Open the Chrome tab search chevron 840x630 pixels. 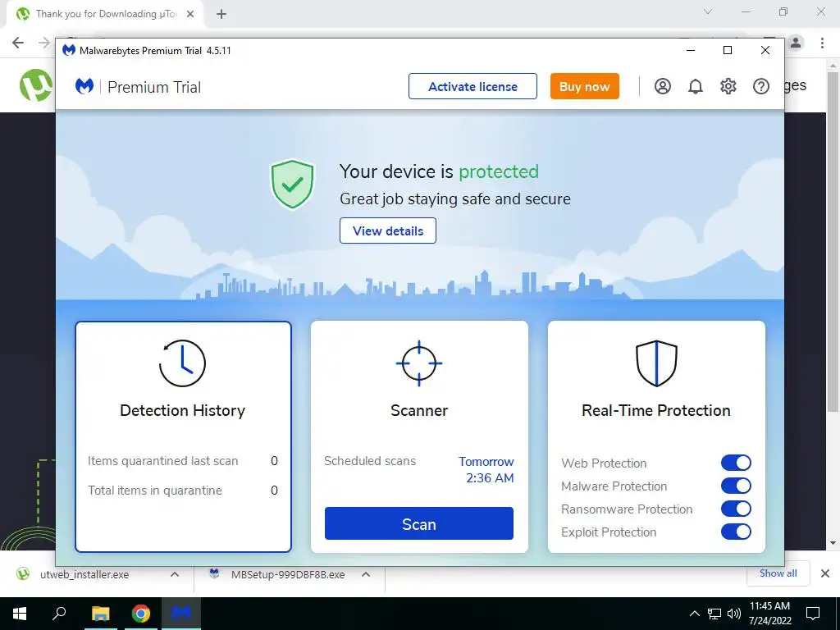pyautogui.click(x=707, y=11)
